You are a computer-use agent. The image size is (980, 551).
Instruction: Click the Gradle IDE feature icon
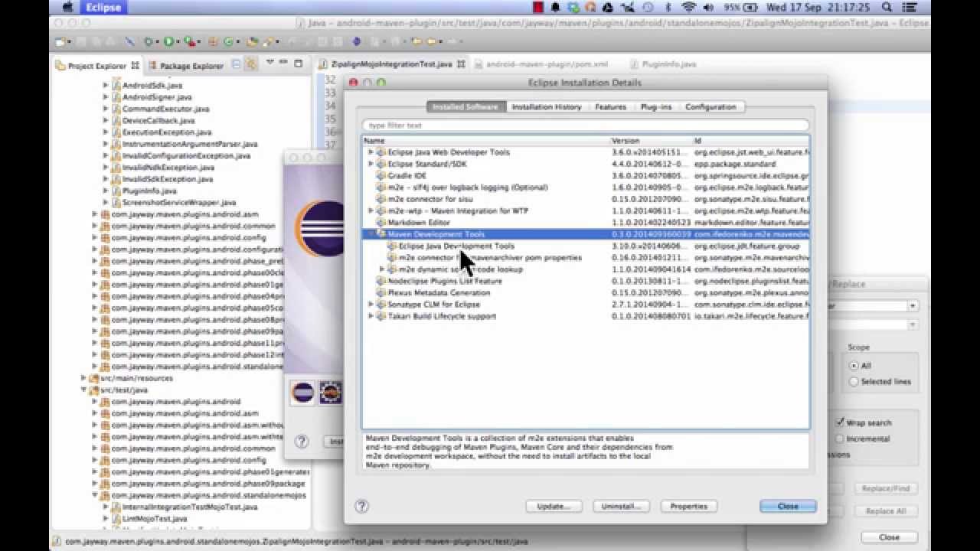click(x=381, y=176)
